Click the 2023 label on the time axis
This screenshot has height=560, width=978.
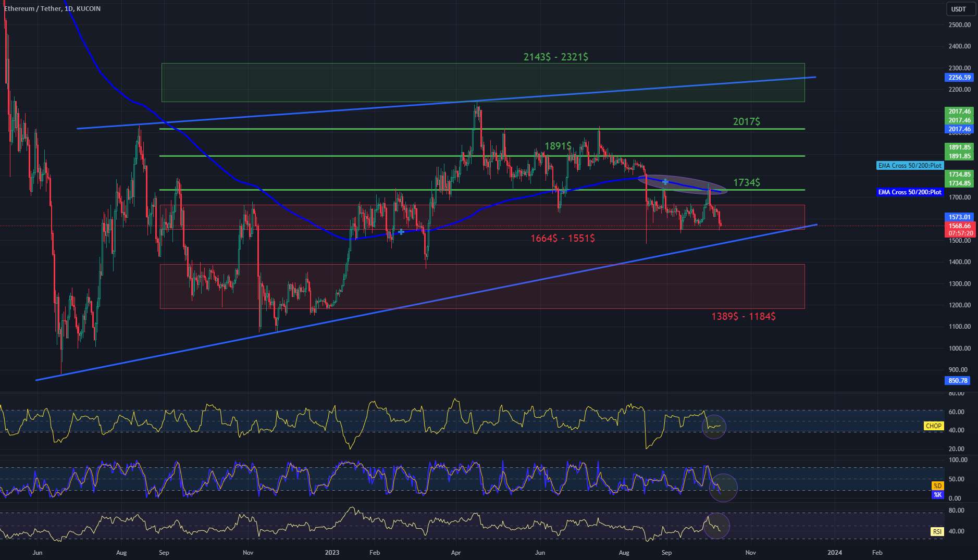[332, 552]
